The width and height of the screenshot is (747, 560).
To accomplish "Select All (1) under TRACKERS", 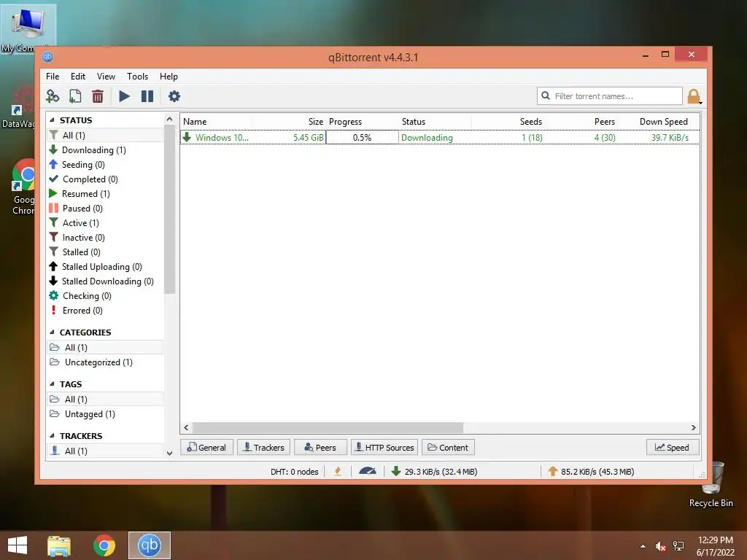I will point(105,451).
